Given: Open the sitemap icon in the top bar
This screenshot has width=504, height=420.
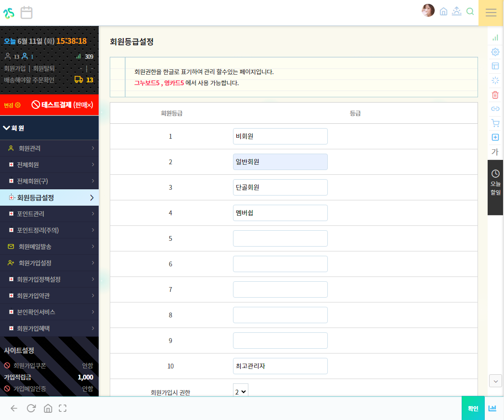Looking at the screenshot, I should coord(456,11).
